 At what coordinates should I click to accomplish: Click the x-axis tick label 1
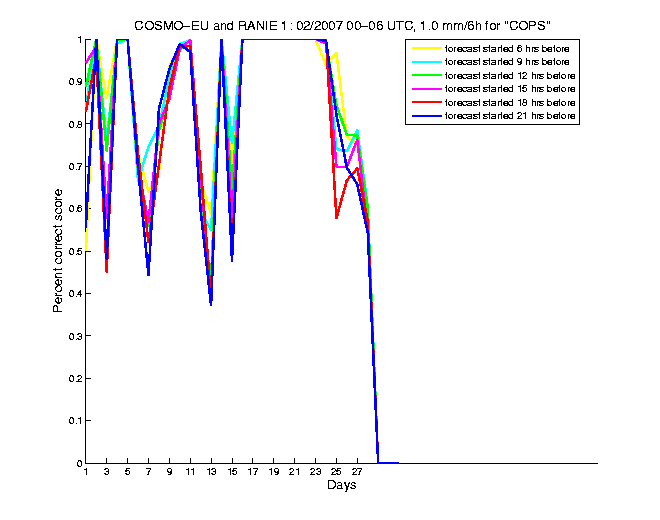pos(86,473)
